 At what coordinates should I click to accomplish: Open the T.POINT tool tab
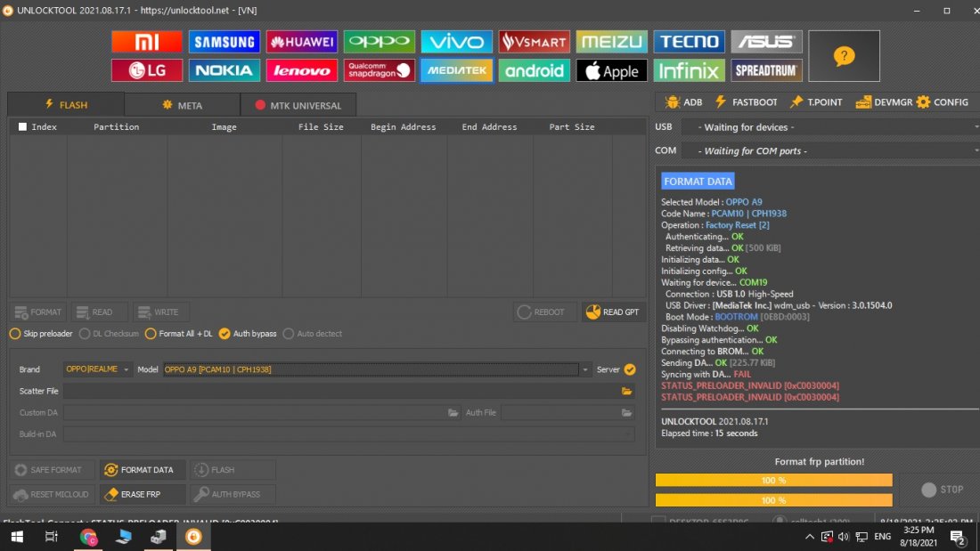click(x=816, y=101)
